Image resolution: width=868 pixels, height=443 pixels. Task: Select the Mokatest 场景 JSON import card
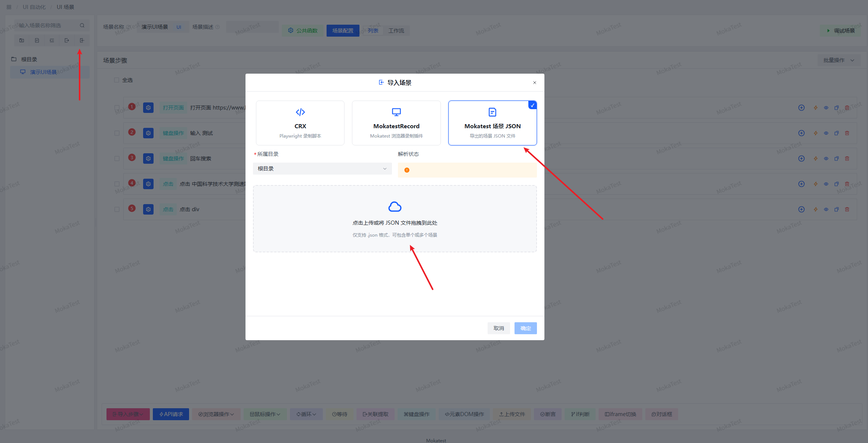tap(492, 123)
